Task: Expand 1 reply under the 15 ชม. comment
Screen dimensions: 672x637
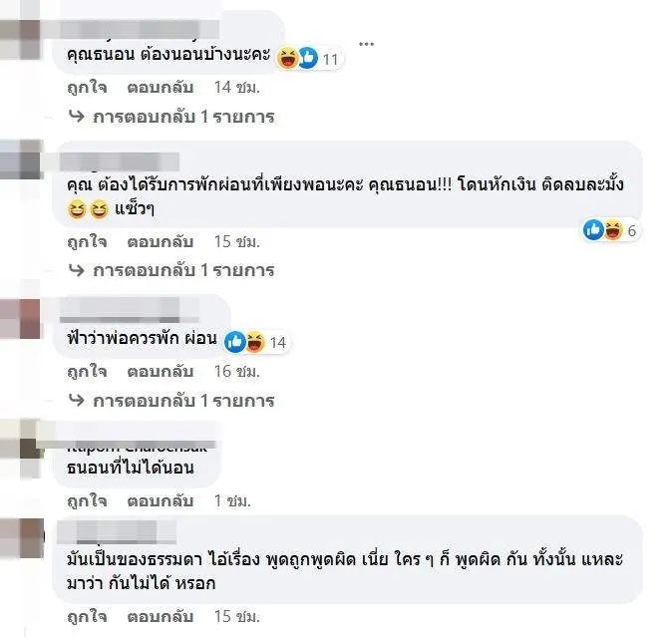Action: [x=183, y=270]
